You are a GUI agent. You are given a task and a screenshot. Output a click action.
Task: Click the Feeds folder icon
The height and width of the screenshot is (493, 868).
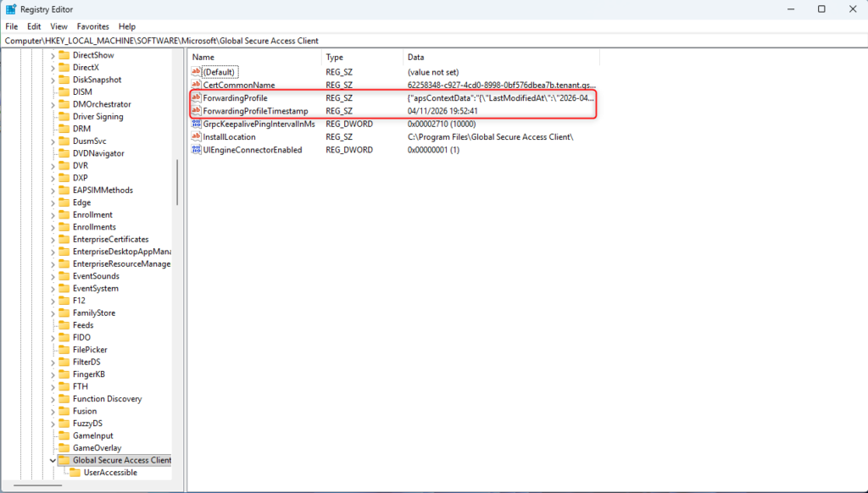(64, 325)
